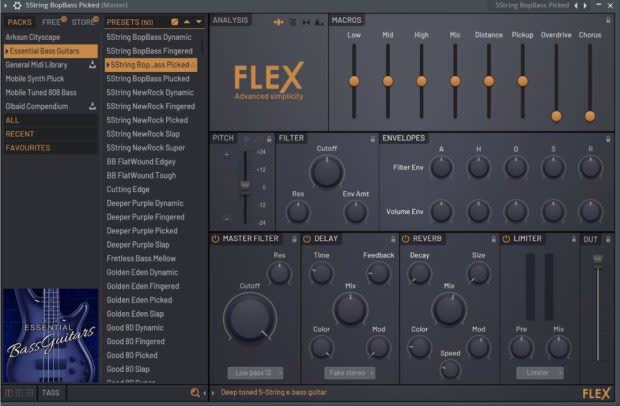
Task: Click the browser layout icon beside TAGS
Action: click(19, 393)
